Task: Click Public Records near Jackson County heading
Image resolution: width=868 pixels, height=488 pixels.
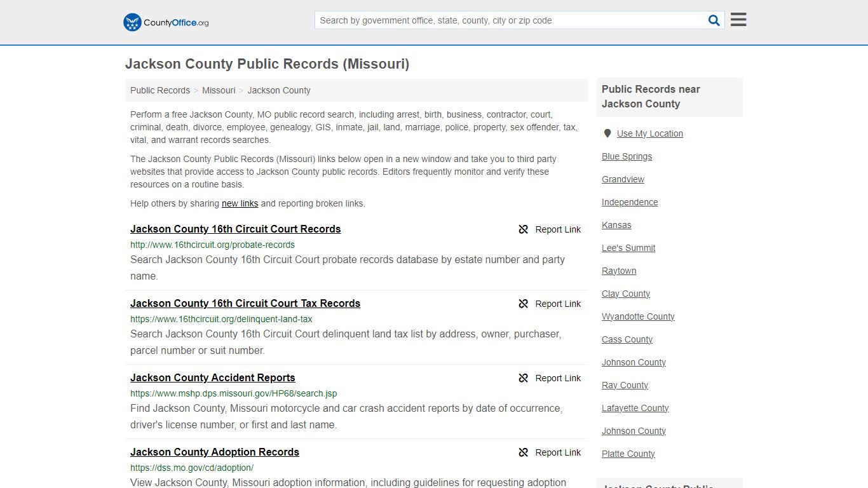Action: pyautogui.click(x=651, y=97)
